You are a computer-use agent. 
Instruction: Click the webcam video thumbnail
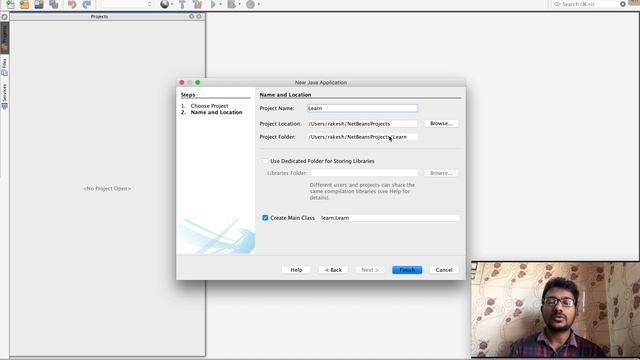click(556, 310)
